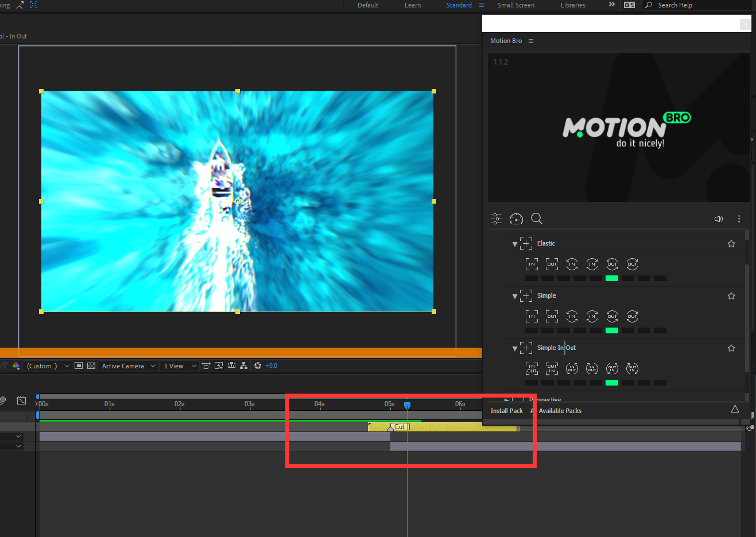Open the 1 View layout dropdown
The width and height of the screenshot is (756, 537).
[180, 365]
